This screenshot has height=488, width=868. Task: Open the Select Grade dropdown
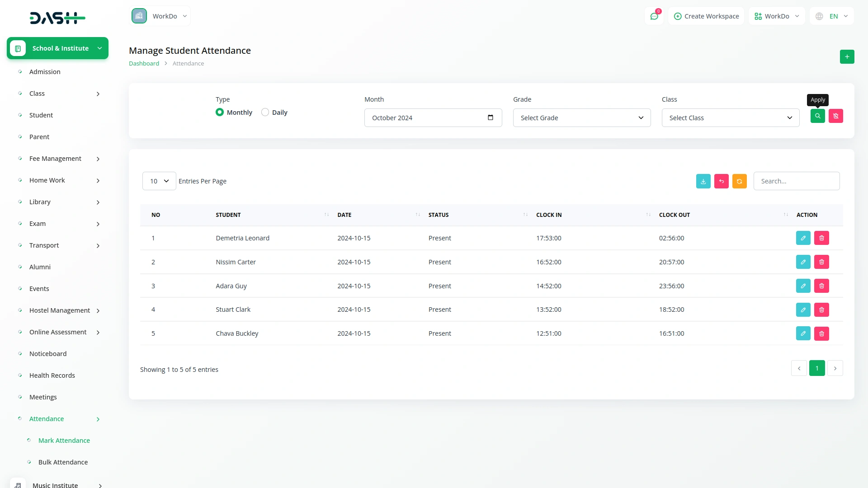(x=581, y=118)
